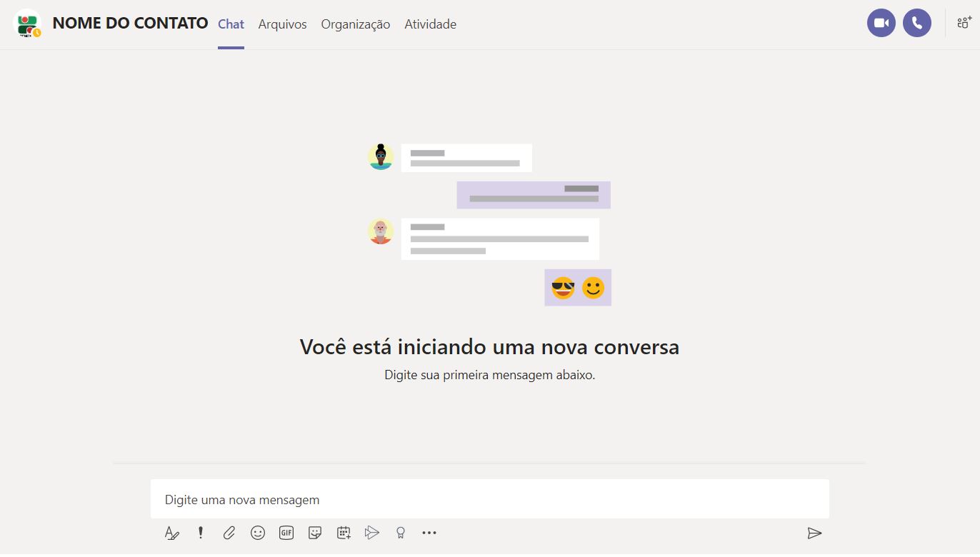Open the emoji picker
The image size is (980, 557).
pos(258,533)
